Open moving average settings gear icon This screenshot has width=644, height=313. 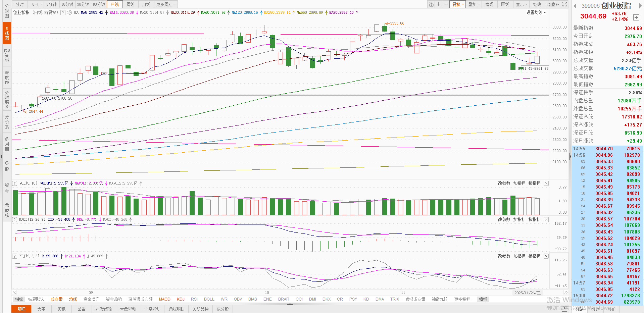(70, 12)
